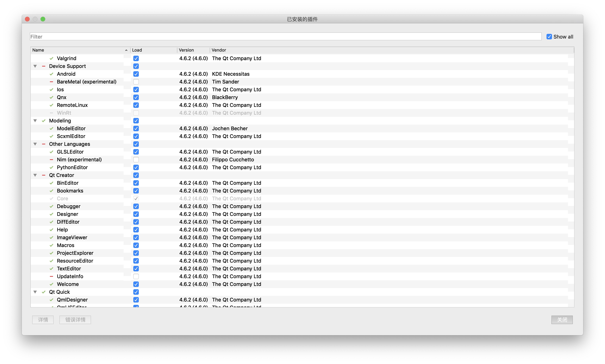Sort by the Version column header

(x=194, y=50)
